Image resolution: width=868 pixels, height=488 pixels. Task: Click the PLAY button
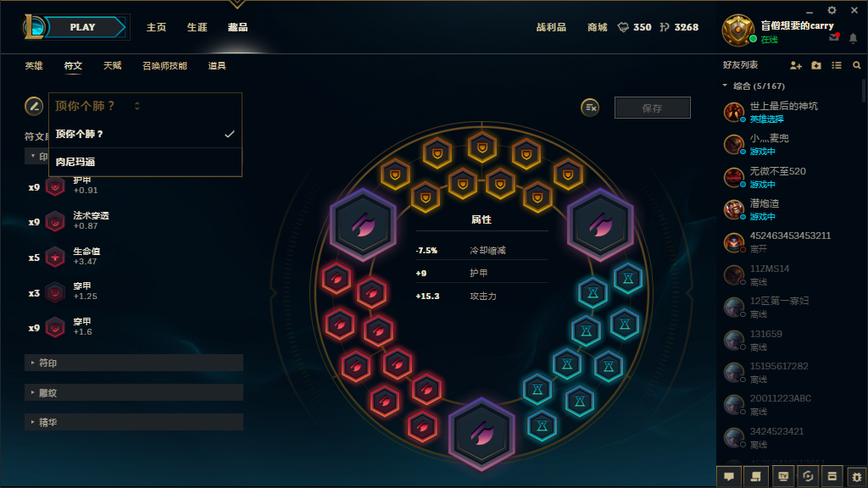tap(83, 27)
